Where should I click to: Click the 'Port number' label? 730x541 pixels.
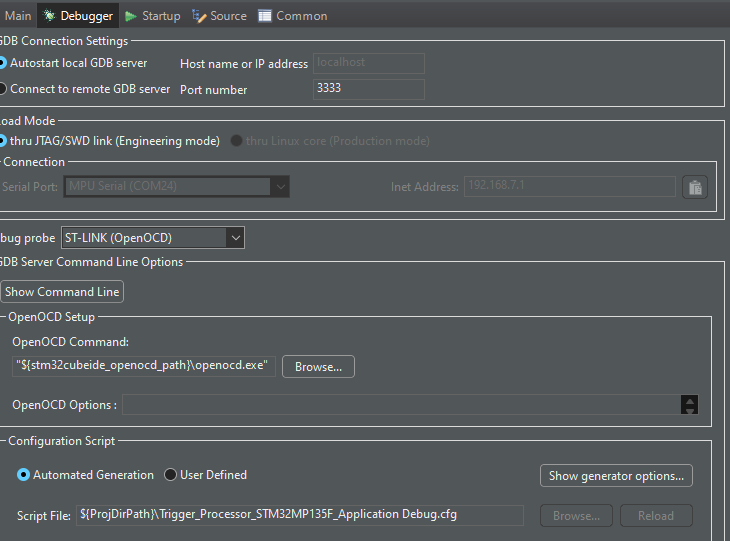coord(213,90)
